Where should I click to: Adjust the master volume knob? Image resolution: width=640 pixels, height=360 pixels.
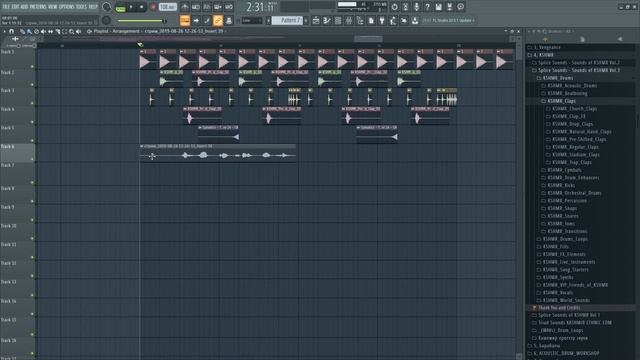[107, 7]
